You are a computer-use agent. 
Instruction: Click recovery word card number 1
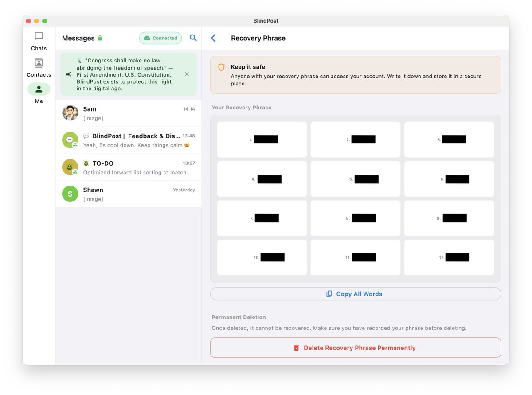point(262,139)
